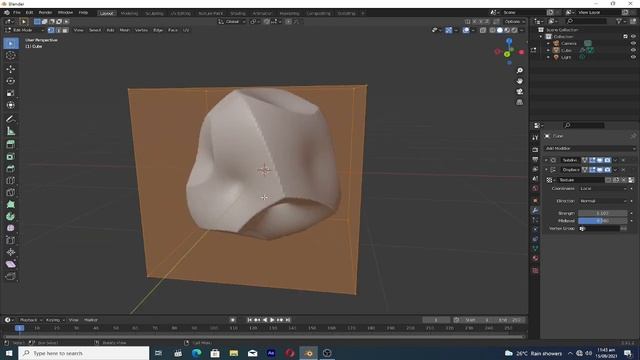640x360 pixels.
Task: Switch perspective/orthographic grid icon
Action: click(520, 102)
